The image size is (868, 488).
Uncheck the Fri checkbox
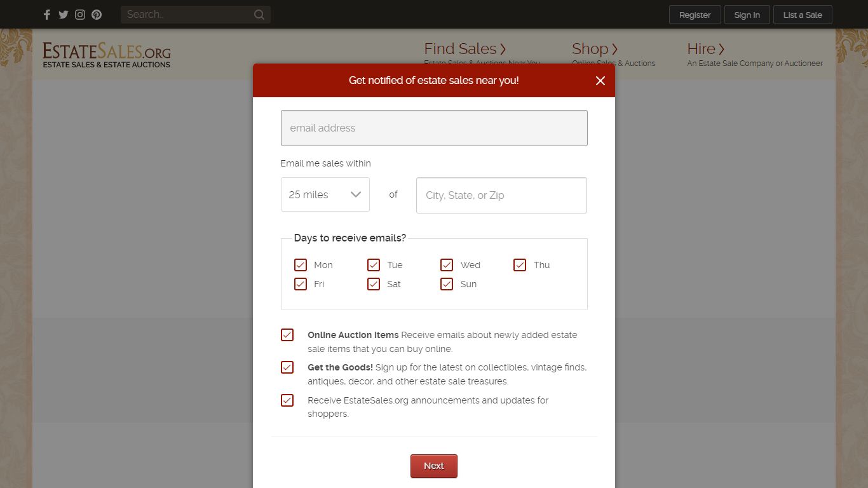301,284
